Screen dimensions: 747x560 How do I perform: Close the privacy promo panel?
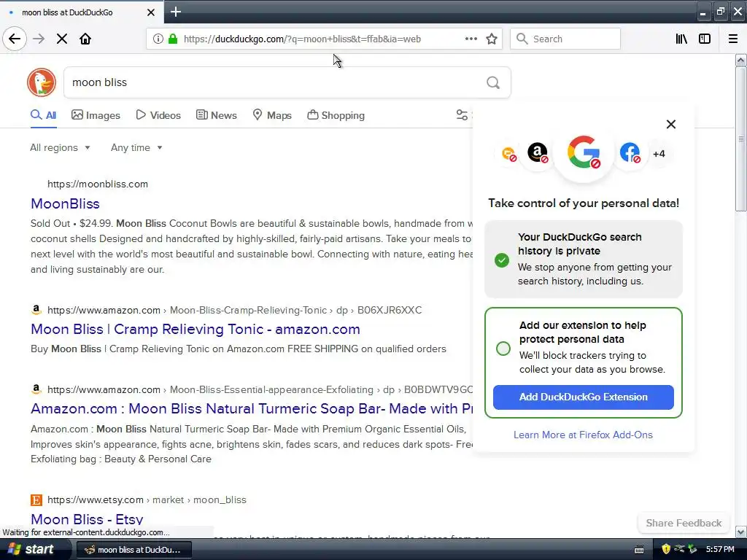coord(671,124)
